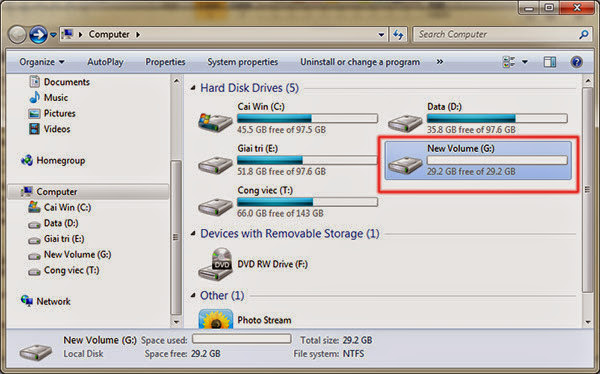Open the view options dropdown arrow

pyautogui.click(x=525, y=62)
